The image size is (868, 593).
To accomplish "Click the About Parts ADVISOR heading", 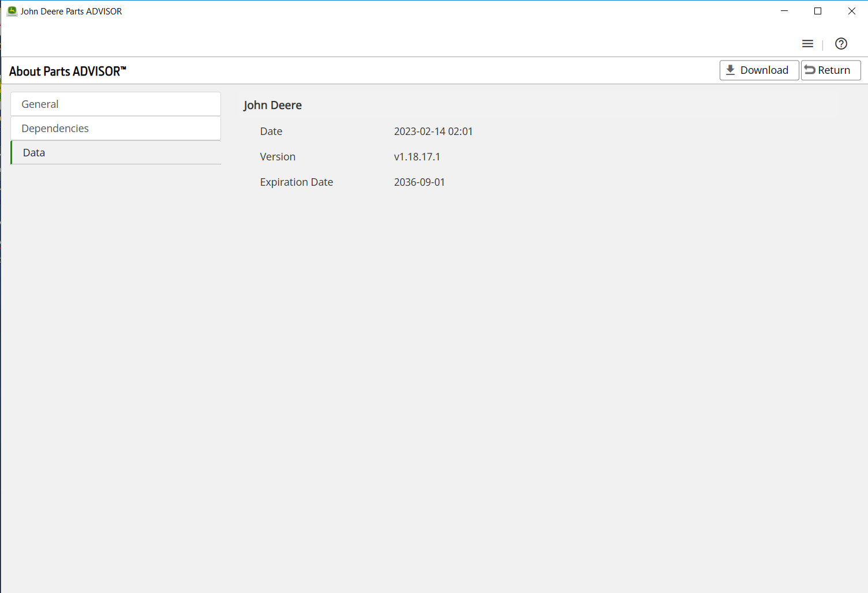I will coord(68,72).
